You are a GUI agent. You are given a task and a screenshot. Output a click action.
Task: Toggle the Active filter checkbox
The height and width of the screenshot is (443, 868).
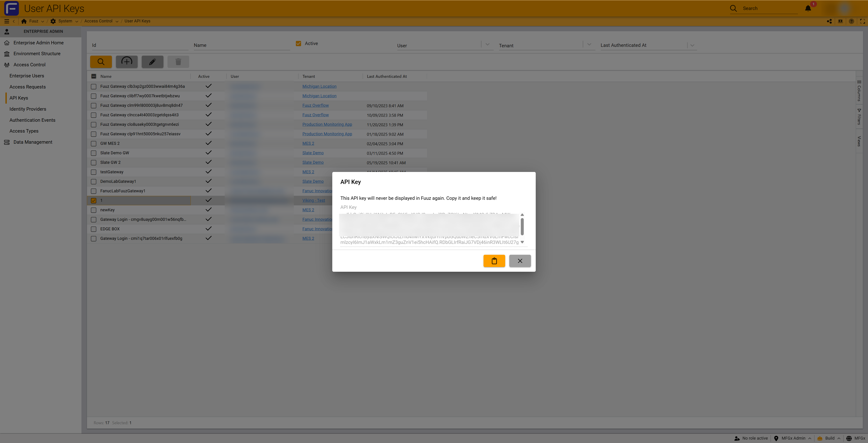tap(298, 43)
